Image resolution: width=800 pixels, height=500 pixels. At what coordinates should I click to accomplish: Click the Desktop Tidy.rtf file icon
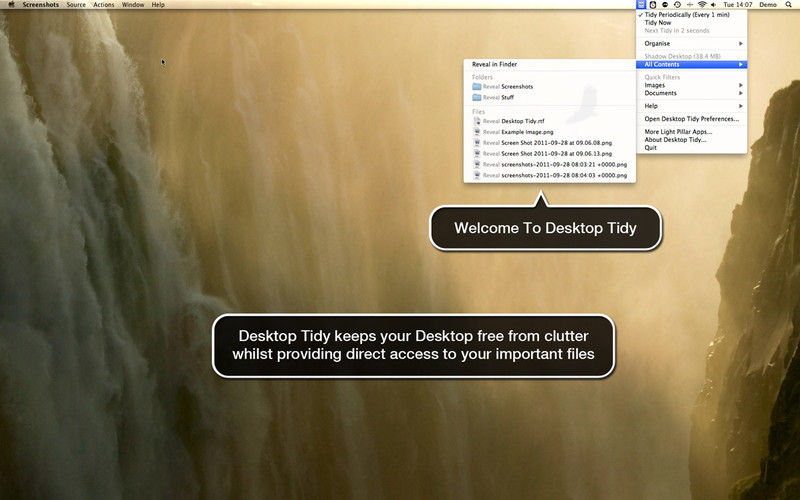click(476, 121)
